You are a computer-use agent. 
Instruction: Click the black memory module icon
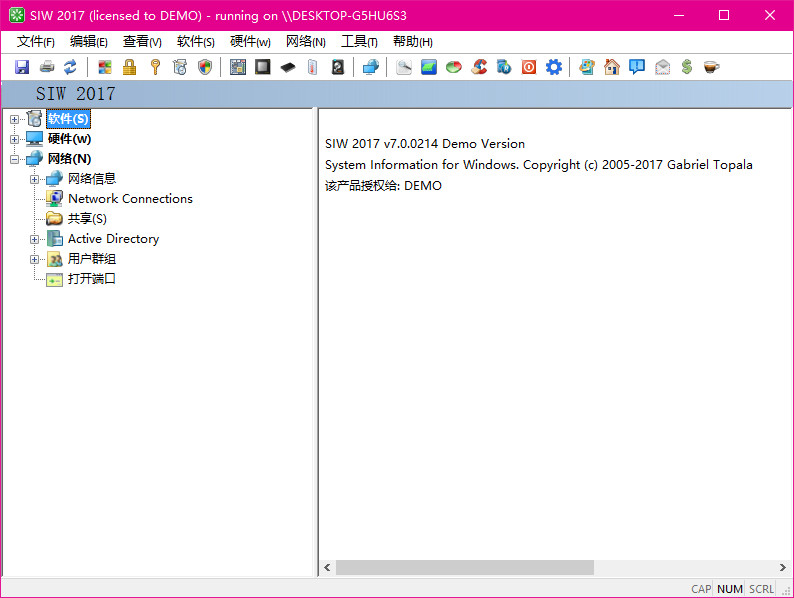[x=288, y=67]
